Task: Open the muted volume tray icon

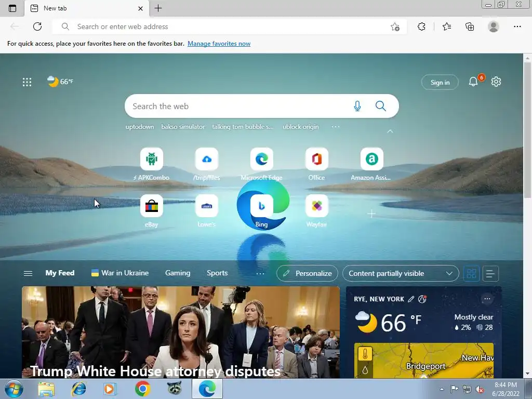Action: [x=480, y=389]
